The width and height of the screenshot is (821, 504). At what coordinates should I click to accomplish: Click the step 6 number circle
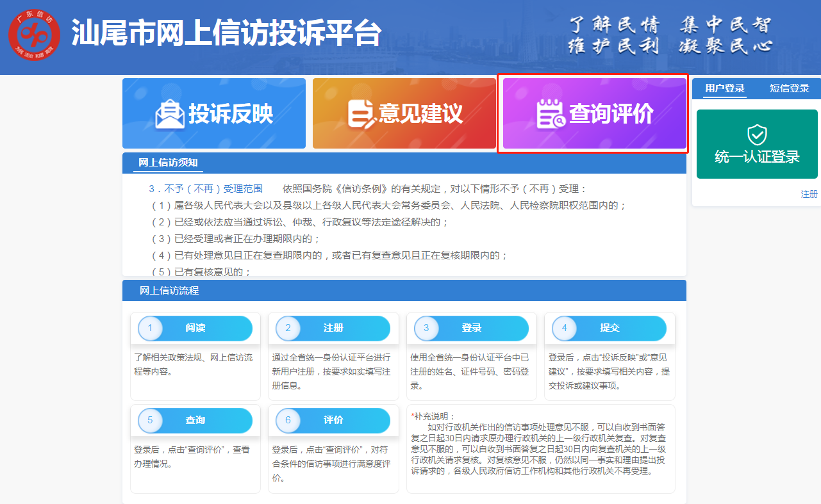click(x=288, y=421)
